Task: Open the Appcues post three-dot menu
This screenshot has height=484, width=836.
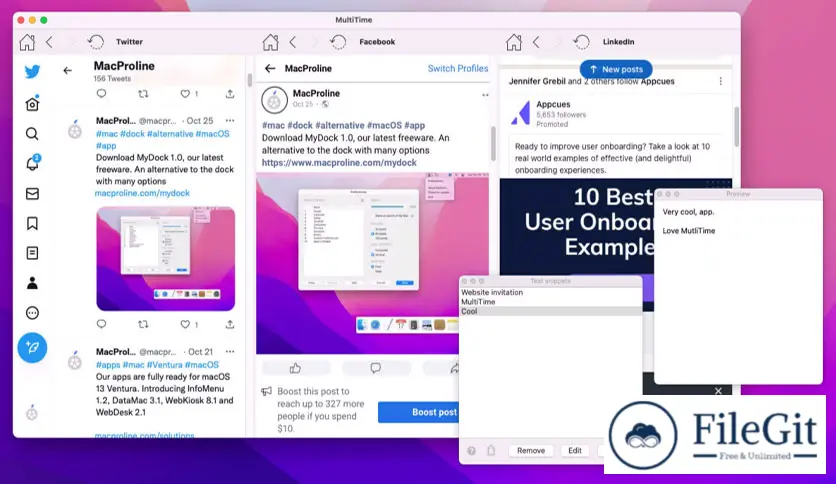Action: (x=720, y=81)
